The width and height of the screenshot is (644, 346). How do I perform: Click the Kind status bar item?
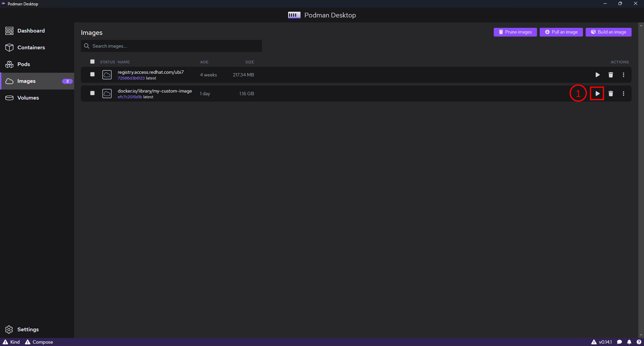[11, 342]
